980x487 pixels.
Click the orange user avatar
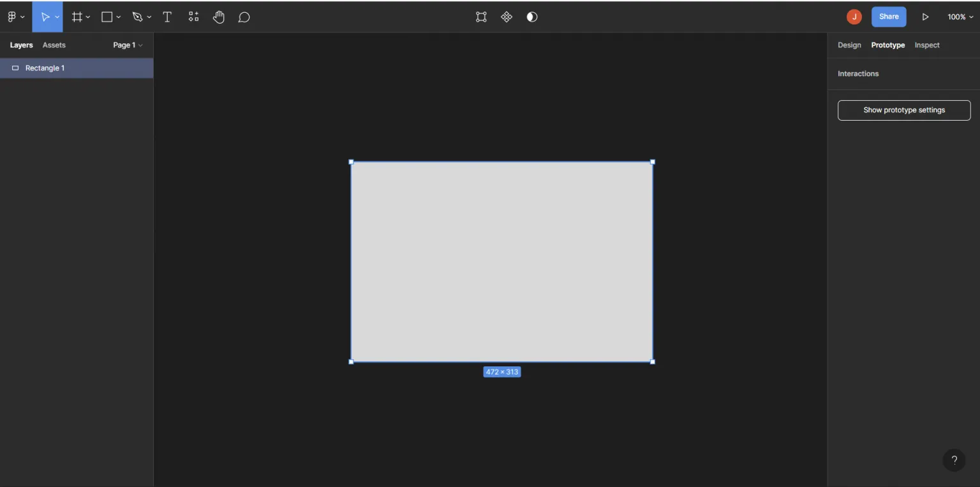click(x=854, y=17)
